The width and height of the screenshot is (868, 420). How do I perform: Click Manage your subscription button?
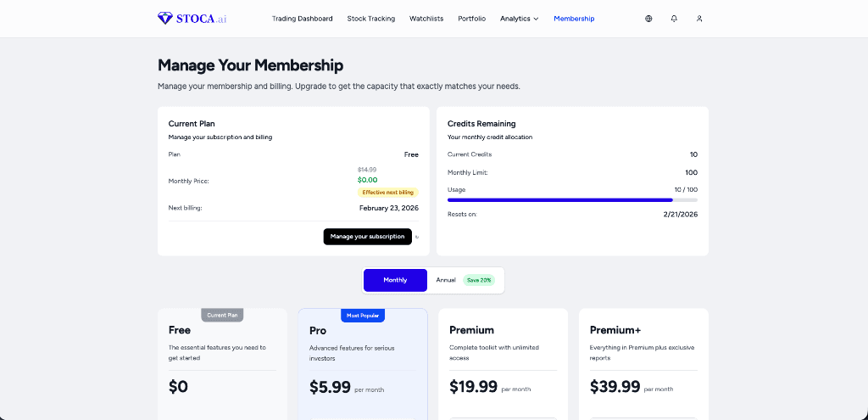click(x=367, y=237)
